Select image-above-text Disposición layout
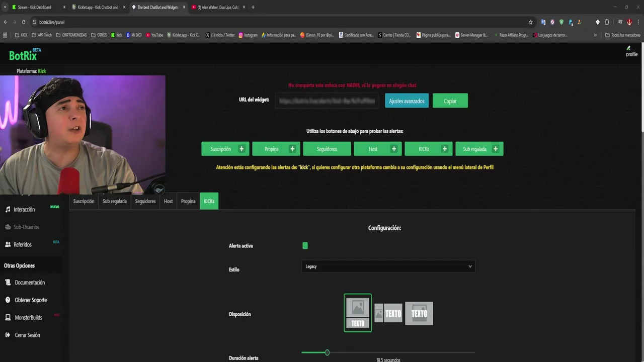Viewport: 644px width, 362px height. pos(358,313)
